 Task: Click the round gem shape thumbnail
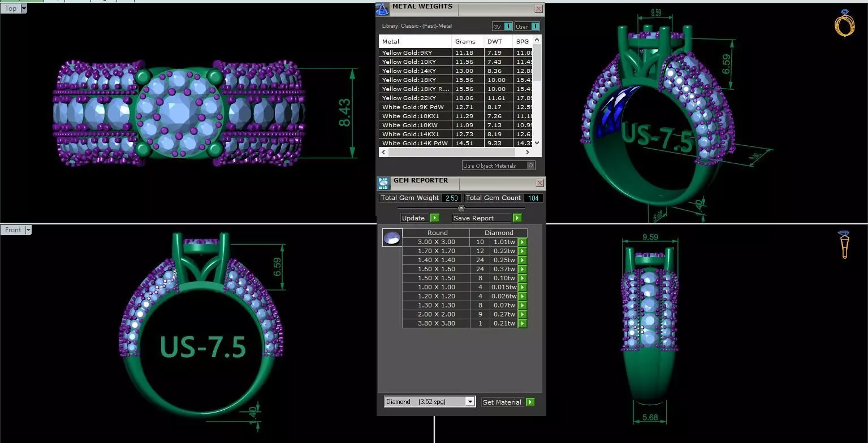pos(392,238)
